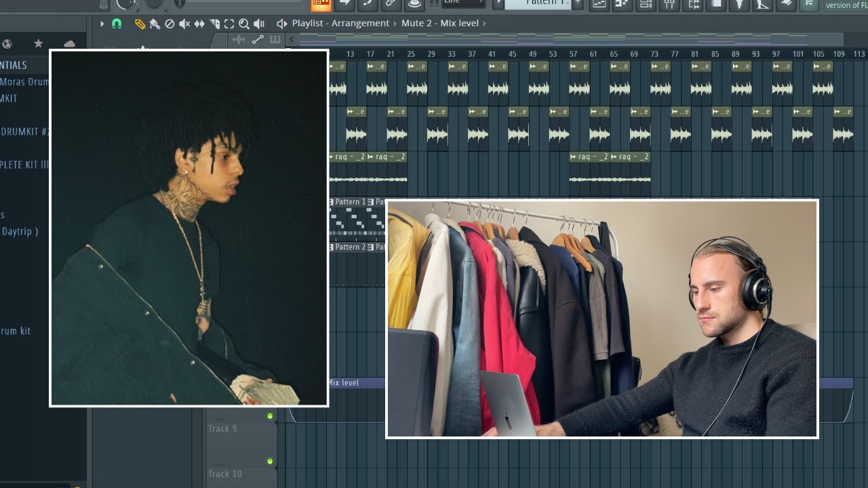Click the speaker icon before Playlist title
Image resolution: width=868 pixels, height=488 pixels.
[x=282, y=24]
